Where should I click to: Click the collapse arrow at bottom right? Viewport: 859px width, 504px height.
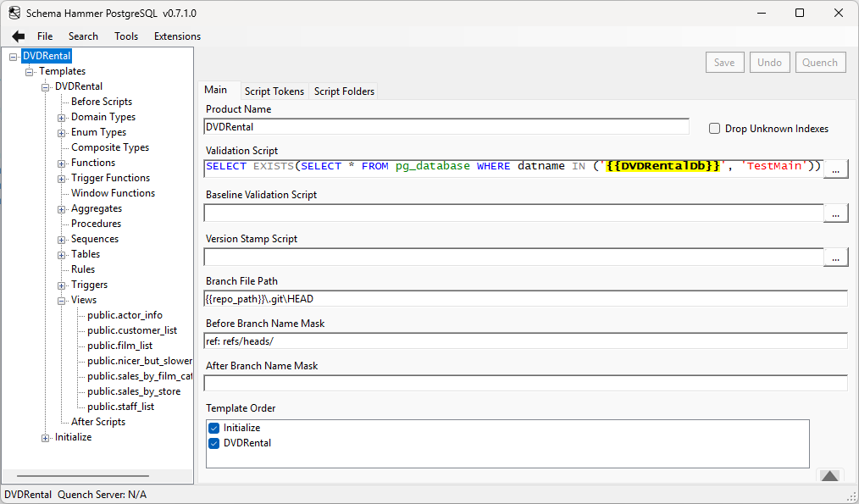(829, 475)
